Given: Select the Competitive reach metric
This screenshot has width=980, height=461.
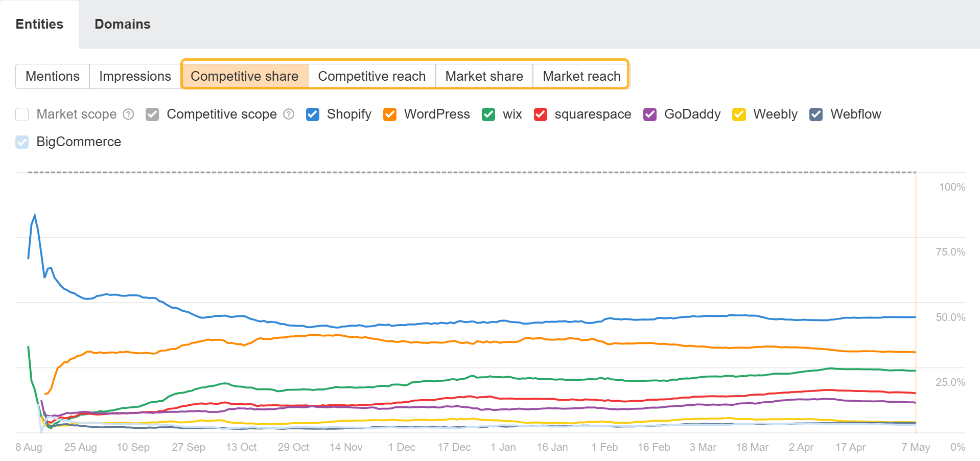Looking at the screenshot, I should (x=371, y=76).
